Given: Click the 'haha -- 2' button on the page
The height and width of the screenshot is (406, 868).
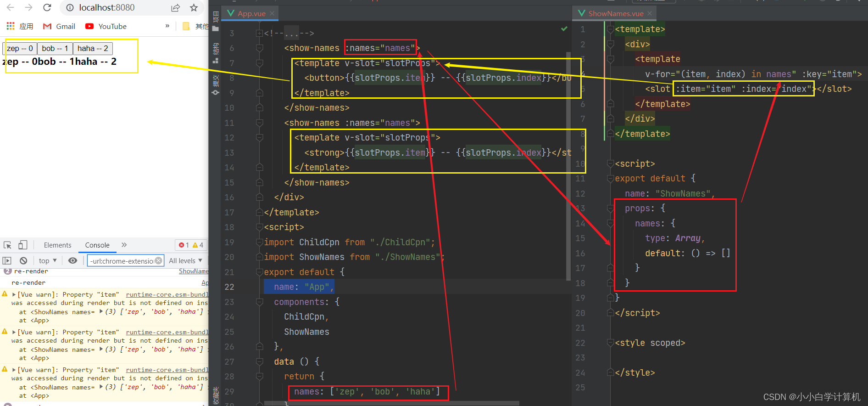Looking at the screenshot, I should click(x=93, y=48).
